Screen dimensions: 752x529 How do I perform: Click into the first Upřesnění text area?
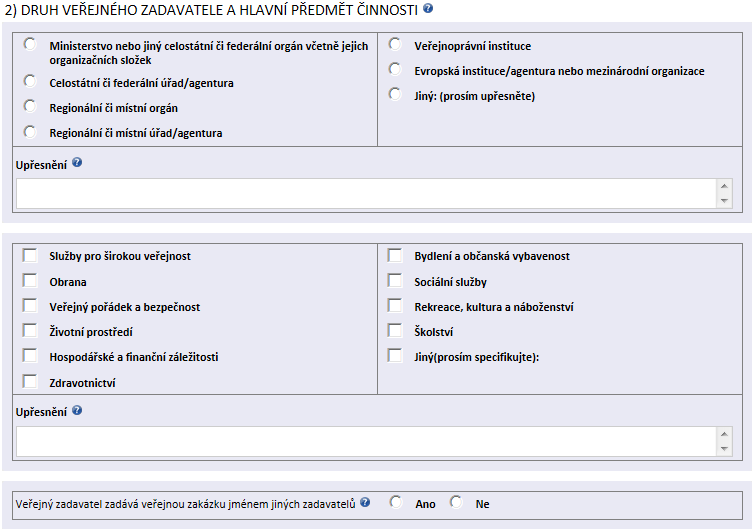[367, 193]
